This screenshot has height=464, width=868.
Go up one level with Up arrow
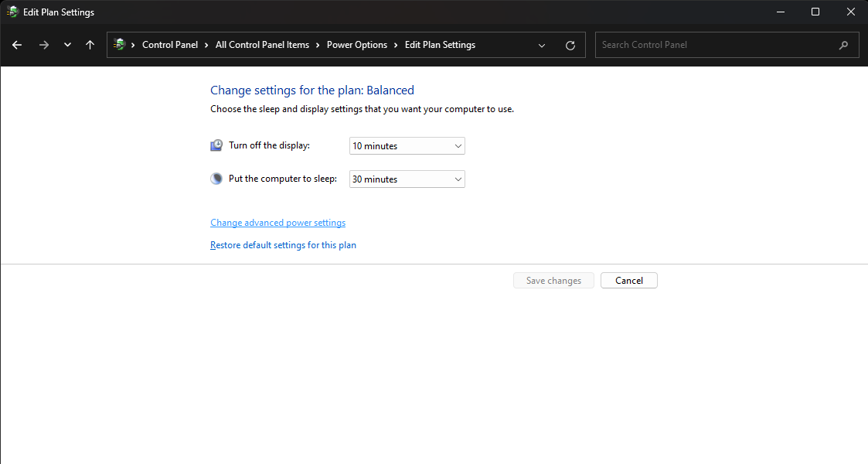click(x=90, y=45)
